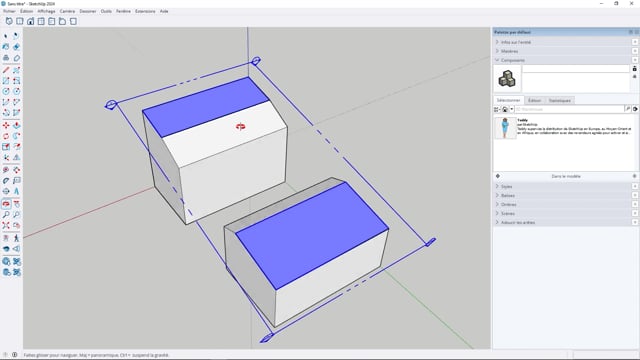Switch to Front view house icon
The width and height of the screenshot is (640, 360).
31,21
